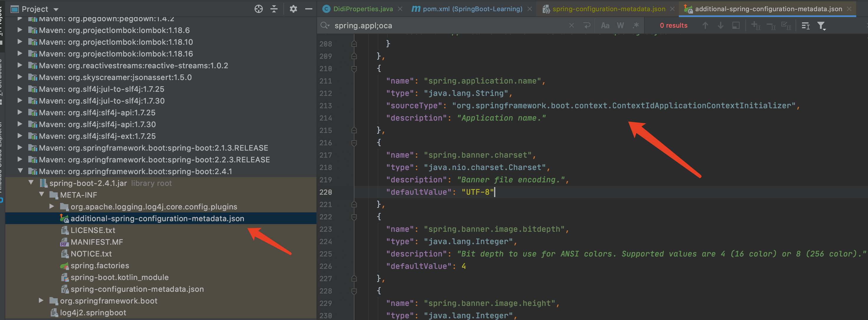Click the locate/select opened file icon
Image resolution: width=868 pixels, height=320 pixels.
click(x=258, y=9)
